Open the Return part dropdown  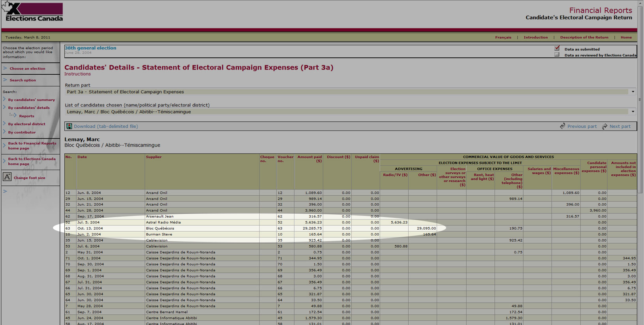(x=633, y=92)
